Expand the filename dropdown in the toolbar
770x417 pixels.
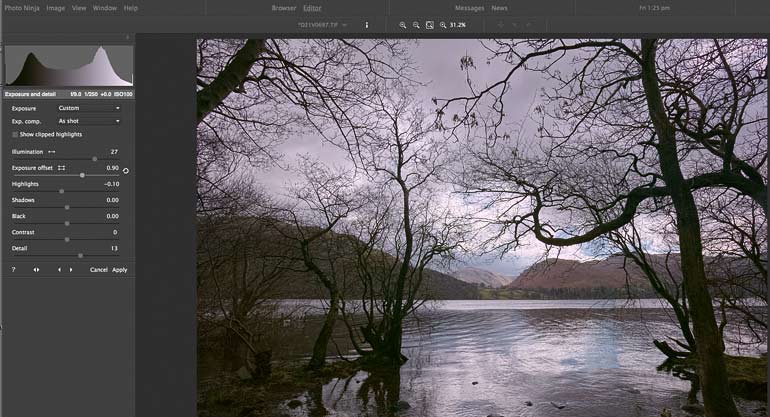pyautogui.click(x=345, y=25)
